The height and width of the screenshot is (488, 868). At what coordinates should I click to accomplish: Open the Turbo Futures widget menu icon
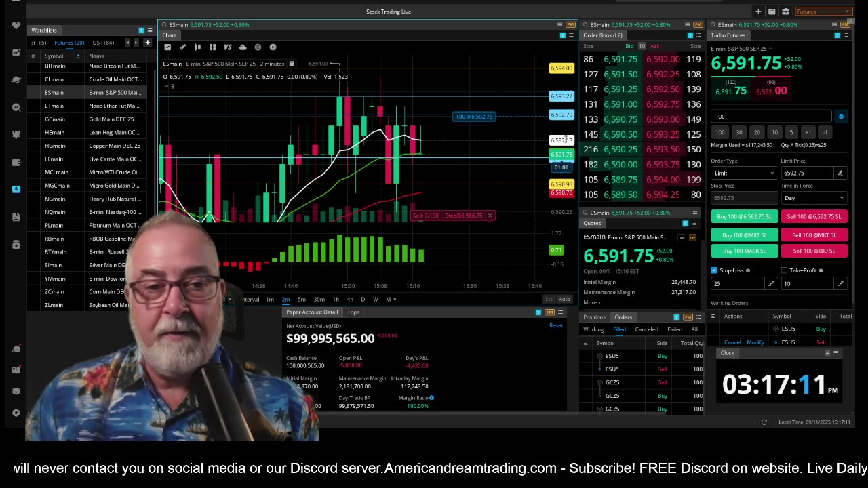(846, 35)
